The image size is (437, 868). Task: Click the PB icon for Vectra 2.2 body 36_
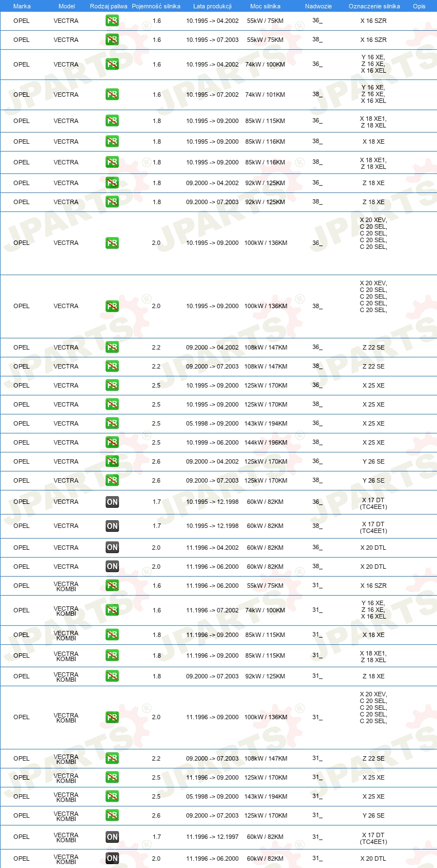112,347
